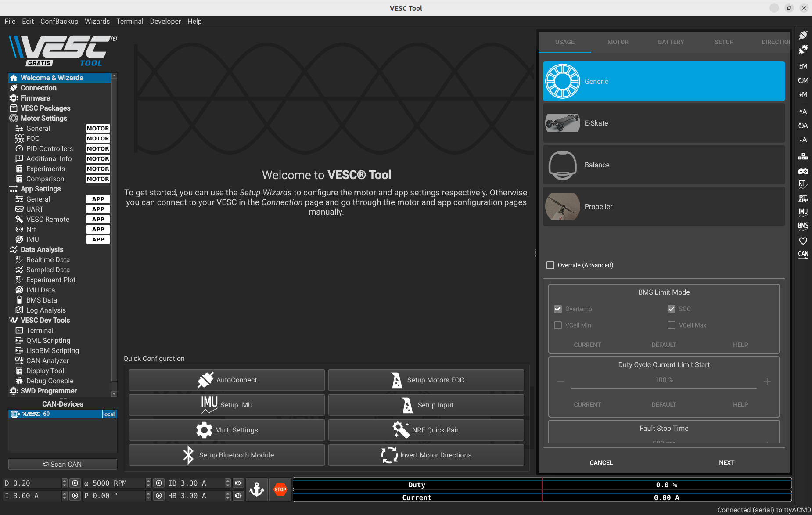This screenshot has height=515, width=812.
Task: Check the VCell Max option
Action: point(672,325)
